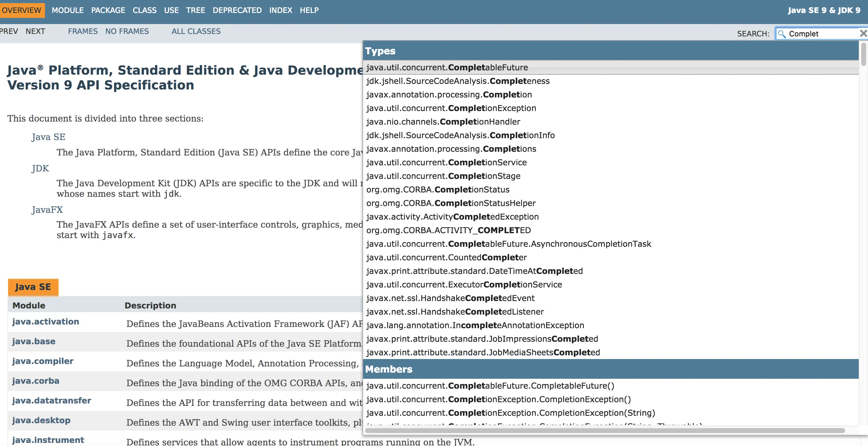This screenshot has width=868, height=446.
Task: Open the HELP page
Action: point(309,10)
